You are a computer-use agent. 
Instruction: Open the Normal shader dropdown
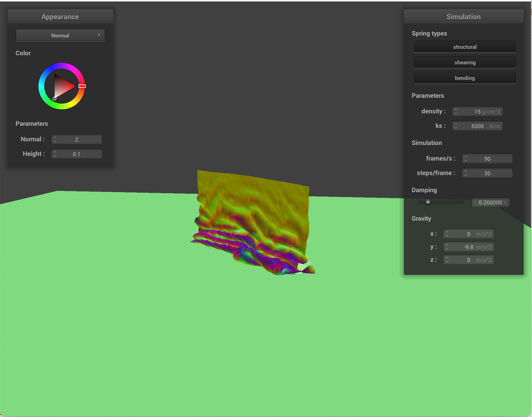[60, 35]
